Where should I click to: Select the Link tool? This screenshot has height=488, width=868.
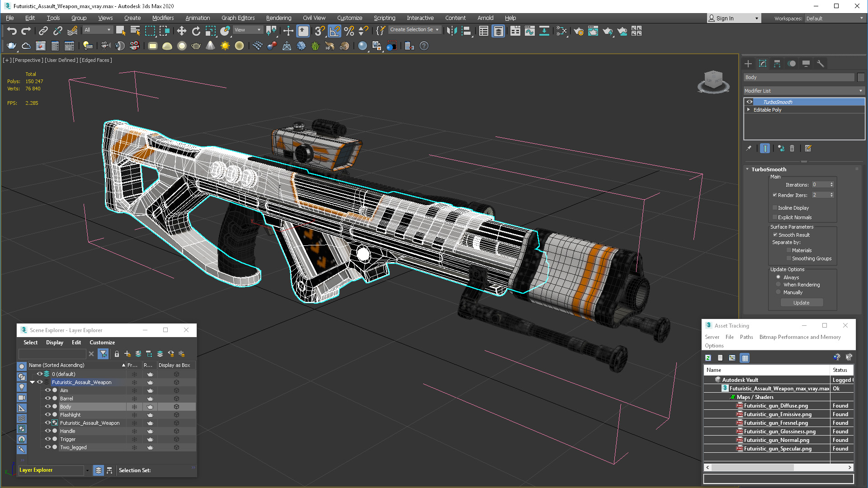point(43,31)
